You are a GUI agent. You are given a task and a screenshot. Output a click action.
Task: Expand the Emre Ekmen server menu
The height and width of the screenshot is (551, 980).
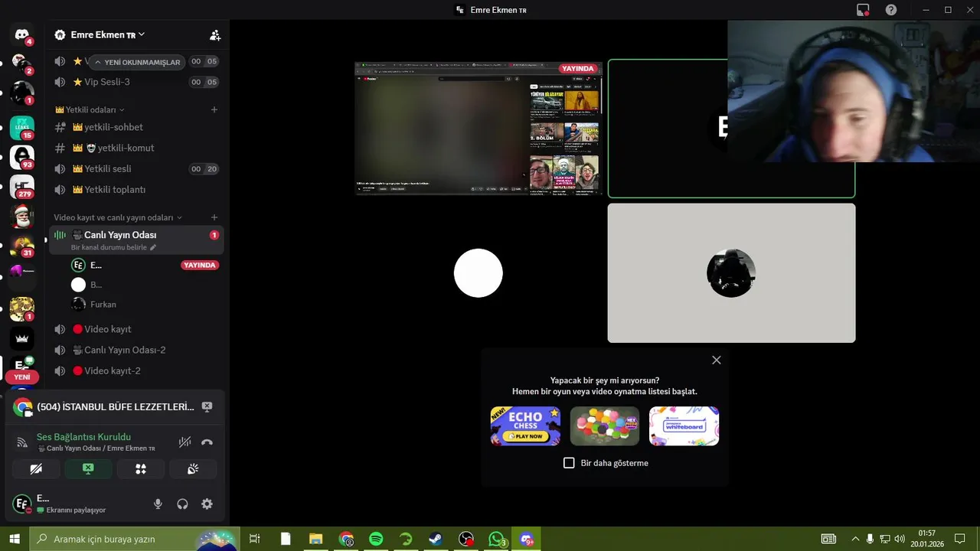coord(107,35)
